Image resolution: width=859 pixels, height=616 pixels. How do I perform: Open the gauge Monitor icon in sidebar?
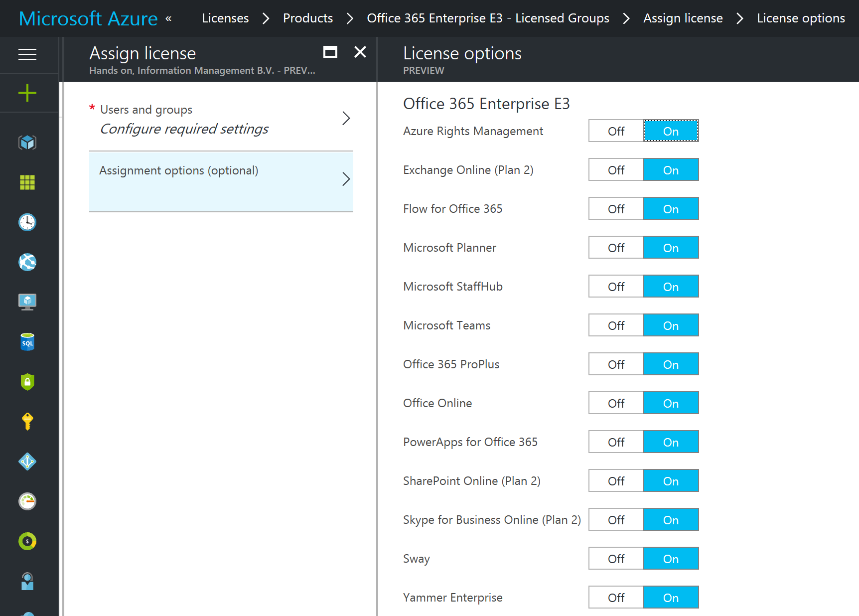27,501
